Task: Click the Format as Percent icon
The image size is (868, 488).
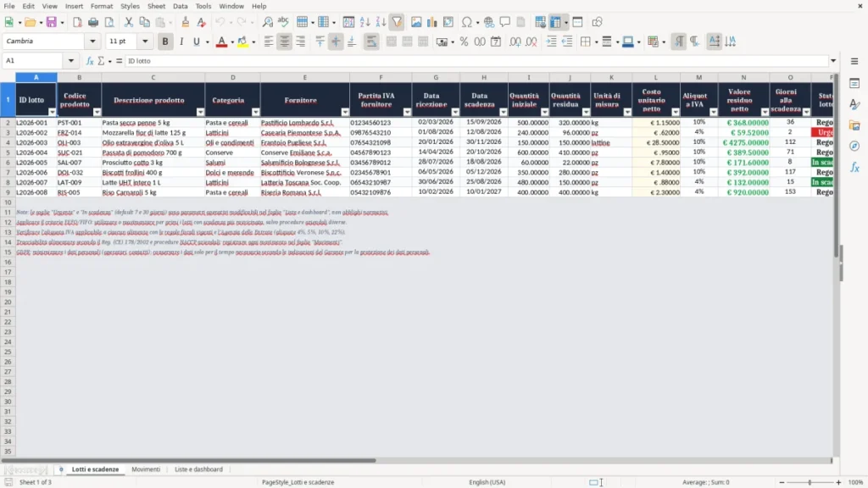Action: click(x=464, y=42)
